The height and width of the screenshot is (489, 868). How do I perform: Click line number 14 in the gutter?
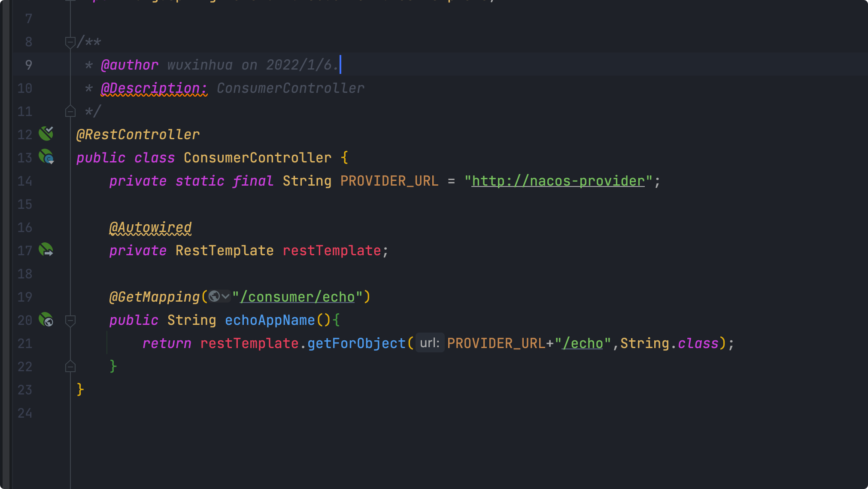(25, 181)
